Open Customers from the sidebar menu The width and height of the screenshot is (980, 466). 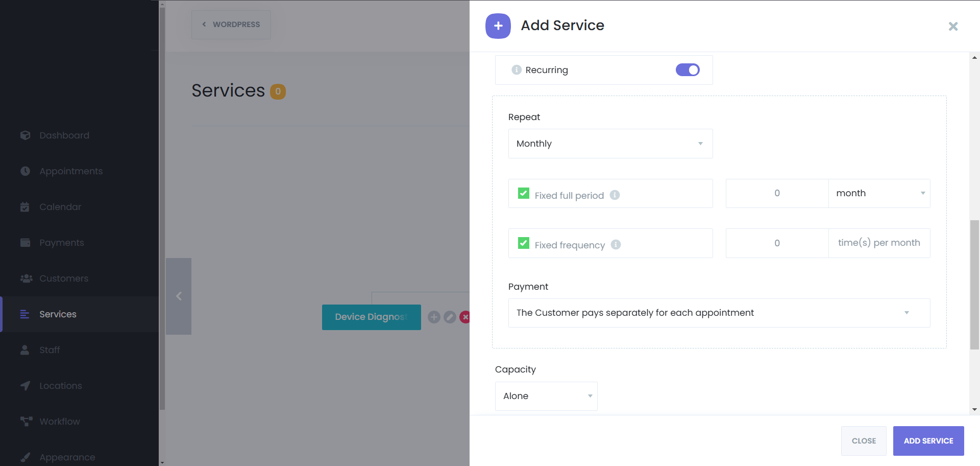click(64, 278)
